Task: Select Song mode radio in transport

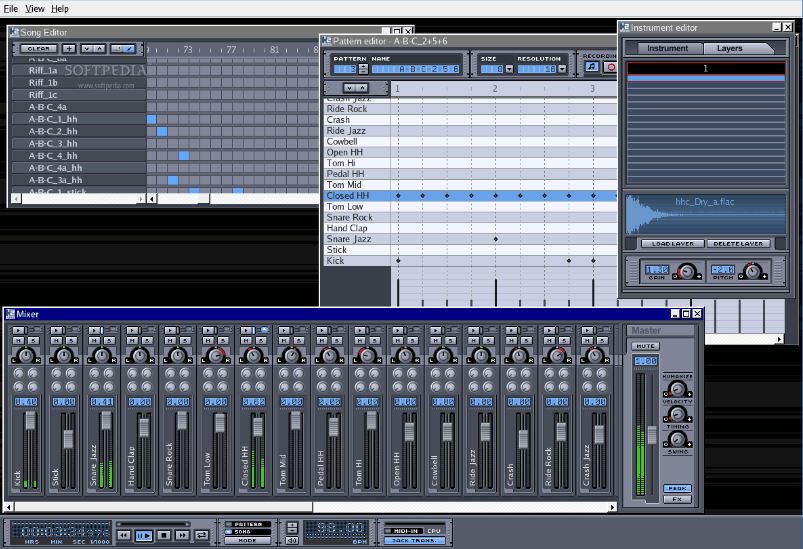Action: coord(248,532)
